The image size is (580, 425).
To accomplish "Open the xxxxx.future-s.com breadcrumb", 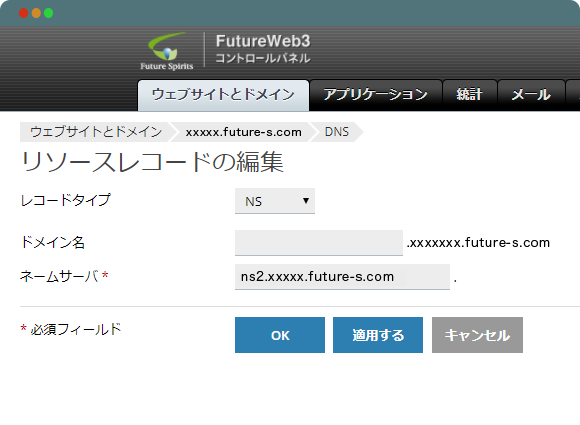I will coord(243,132).
